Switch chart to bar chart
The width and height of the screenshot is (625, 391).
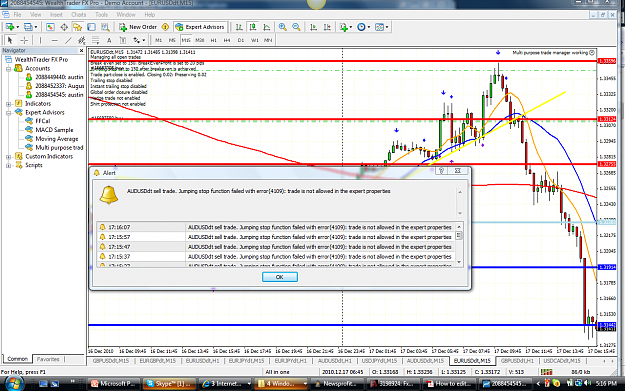click(239, 27)
